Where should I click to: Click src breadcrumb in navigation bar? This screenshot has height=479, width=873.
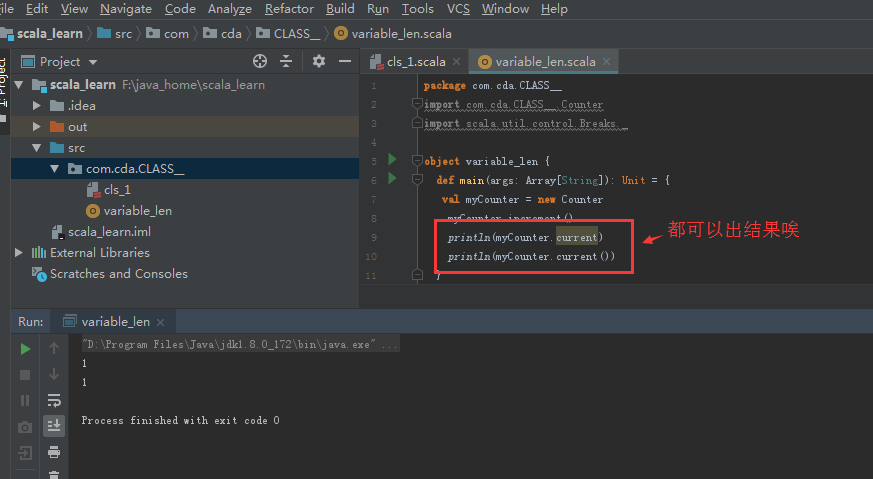115,34
